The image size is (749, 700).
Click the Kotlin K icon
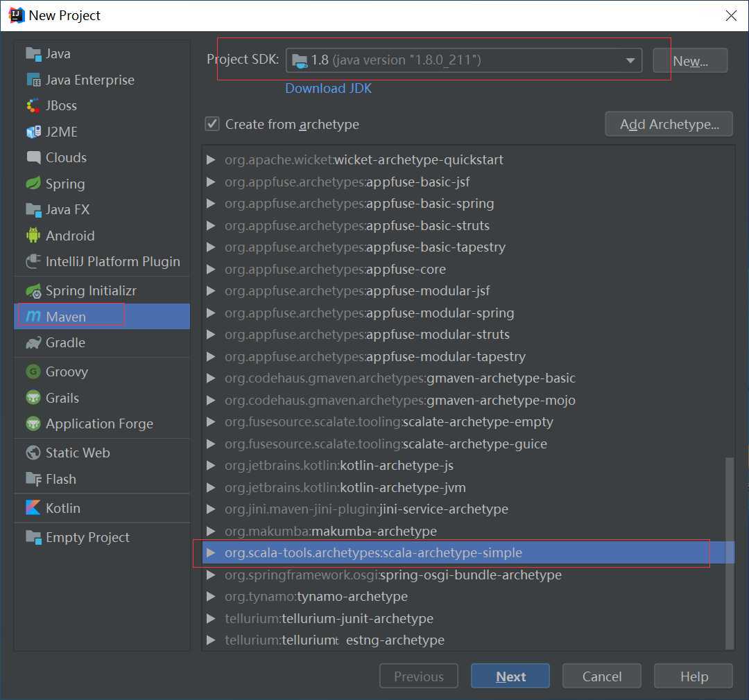pos(33,507)
